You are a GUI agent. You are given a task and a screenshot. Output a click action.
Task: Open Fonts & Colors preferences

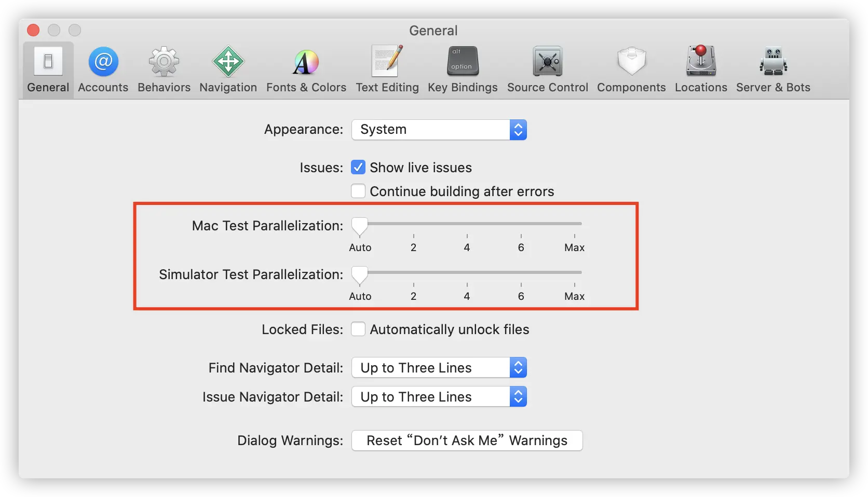pos(306,62)
